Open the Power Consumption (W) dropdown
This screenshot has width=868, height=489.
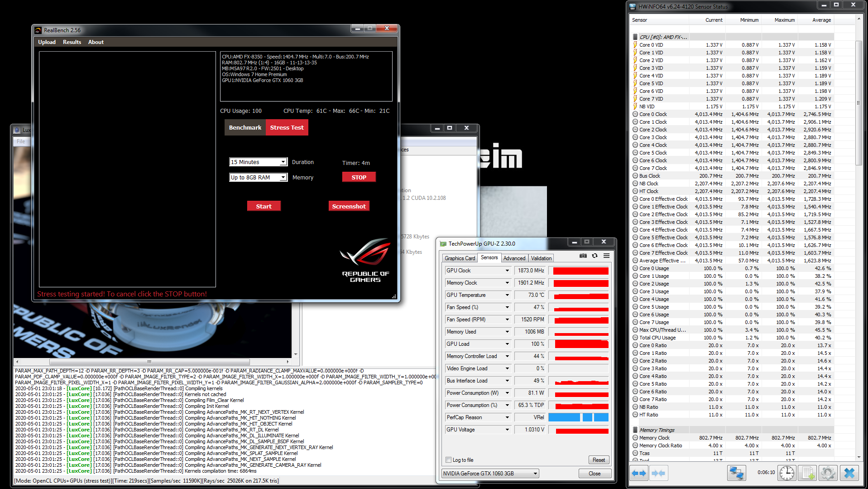point(507,393)
